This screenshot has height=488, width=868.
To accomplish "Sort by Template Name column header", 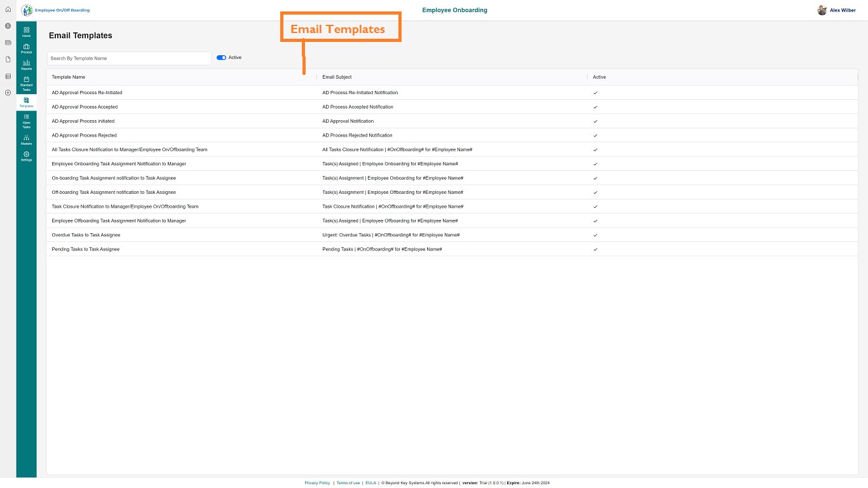I will coord(69,78).
